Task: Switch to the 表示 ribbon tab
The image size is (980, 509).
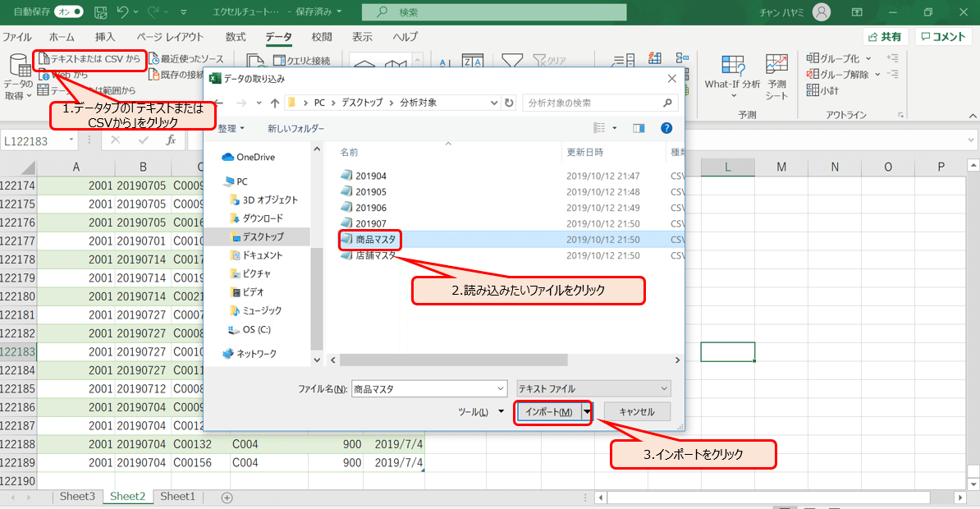Action: [362, 37]
